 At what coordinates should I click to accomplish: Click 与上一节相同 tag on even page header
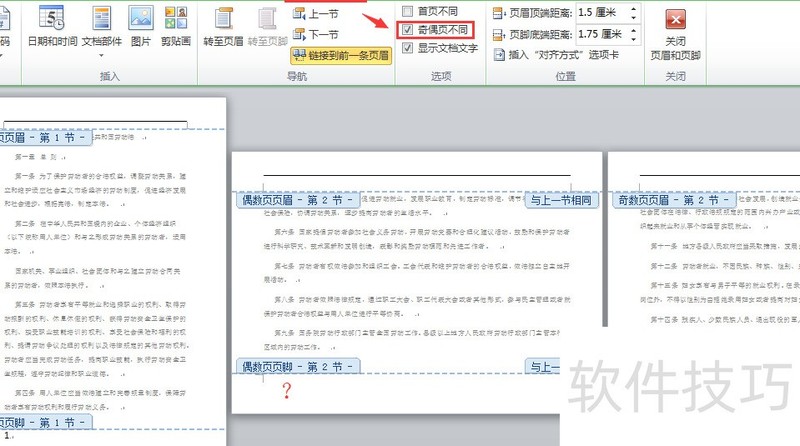tap(561, 200)
